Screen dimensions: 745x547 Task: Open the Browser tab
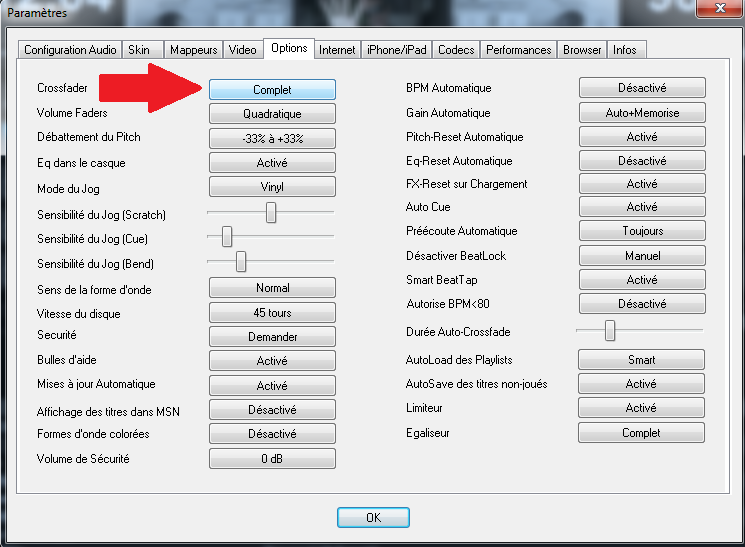coord(582,50)
